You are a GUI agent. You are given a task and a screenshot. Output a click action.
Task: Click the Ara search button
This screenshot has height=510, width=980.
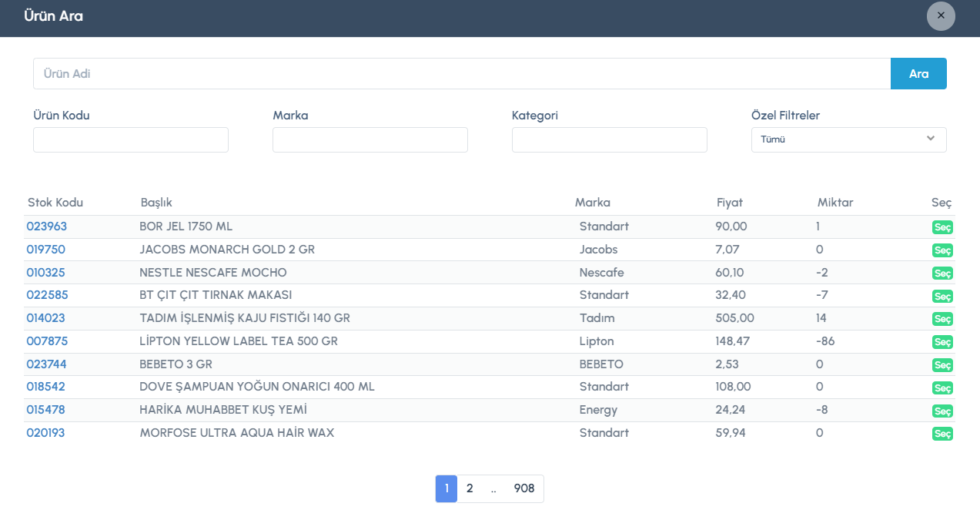918,74
